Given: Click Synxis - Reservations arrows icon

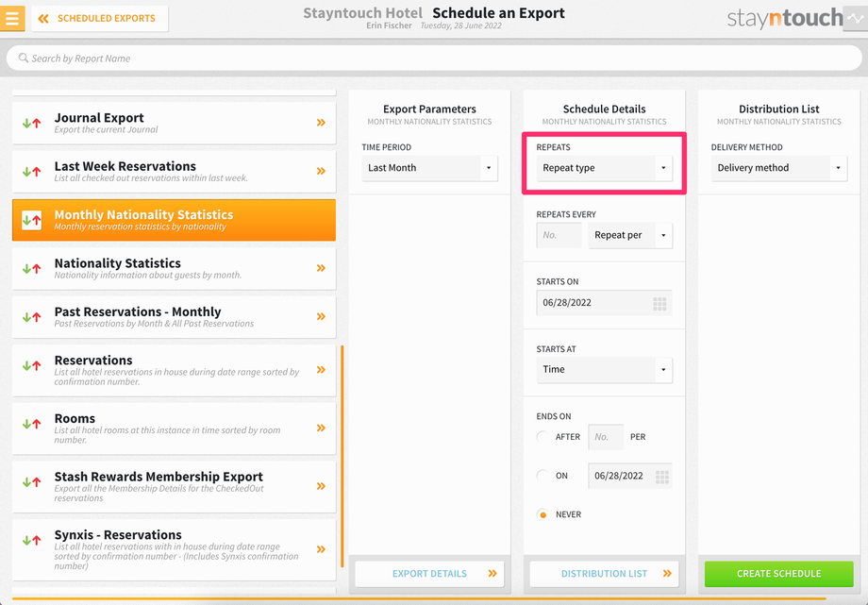Looking at the screenshot, I should click(x=31, y=540).
